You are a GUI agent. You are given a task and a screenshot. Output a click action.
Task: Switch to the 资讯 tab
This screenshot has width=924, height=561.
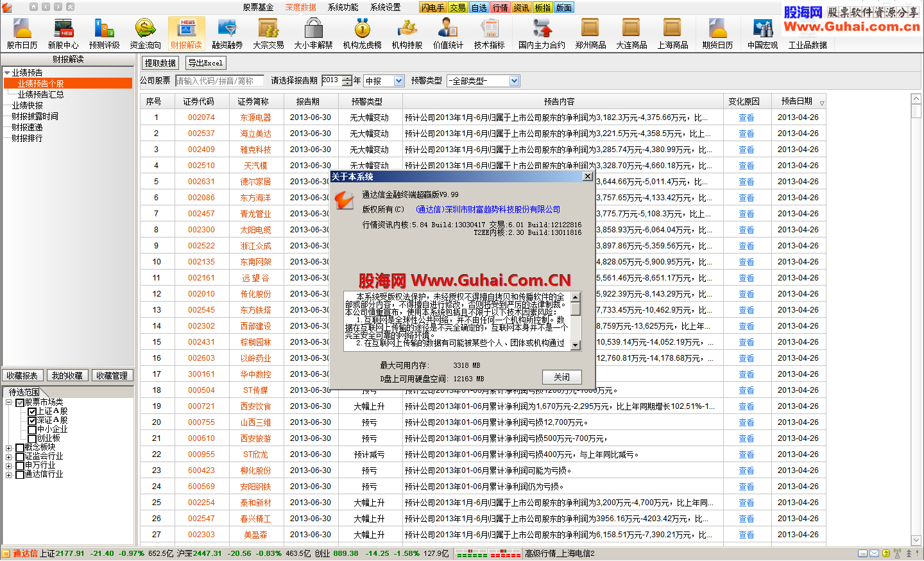click(521, 8)
